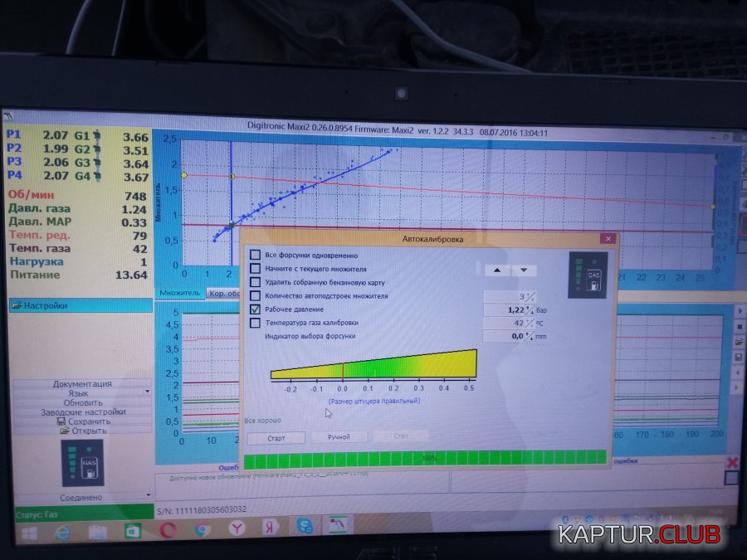Click the G2 injector icon

pyautogui.click(x=97, y=149)
